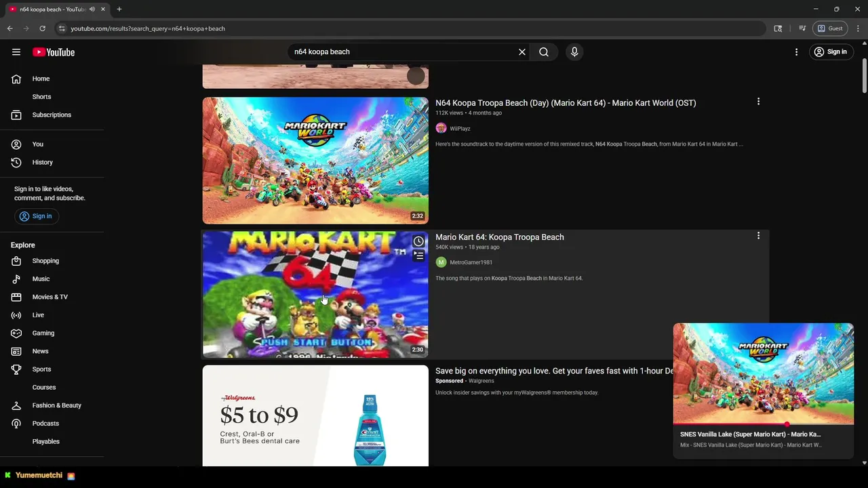Click the page vertical scrollbar
Image resolution: width=868 pixels, height=488 pixels.
[864, 77]
